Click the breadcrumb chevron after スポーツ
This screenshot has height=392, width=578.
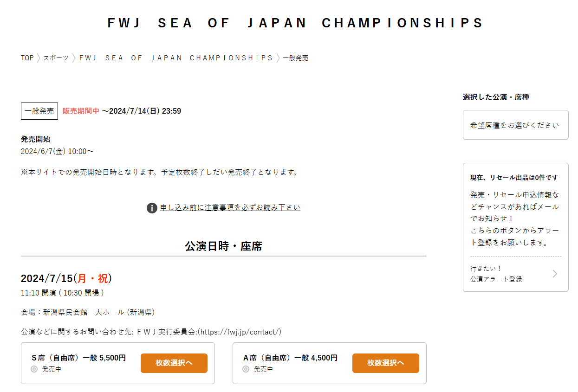tap(74, 58)
